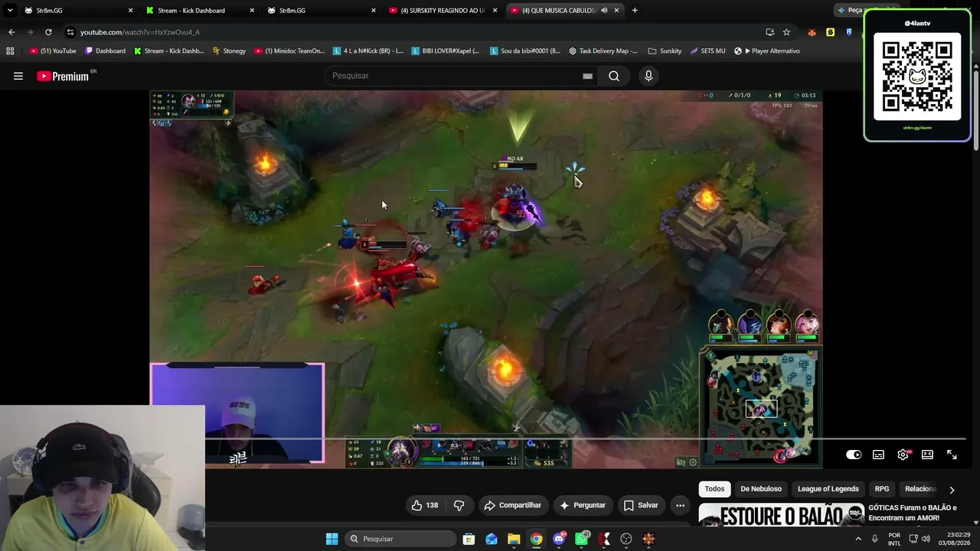
Task: Switch to SURSKITY REAGINDO tab
Action: pyautogui.click(x=444, y=11)
